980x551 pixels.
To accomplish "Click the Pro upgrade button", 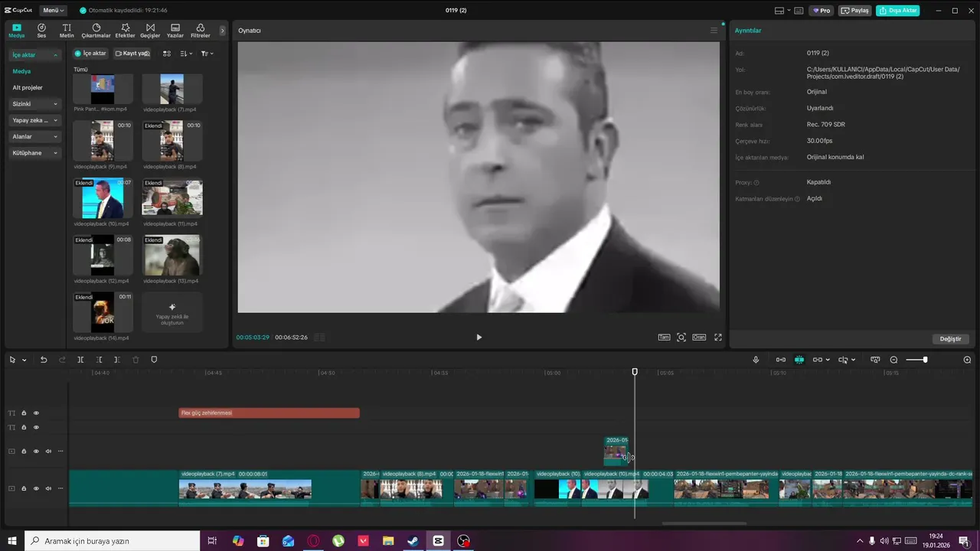I will pyautogui.click(x=822, y=11).
